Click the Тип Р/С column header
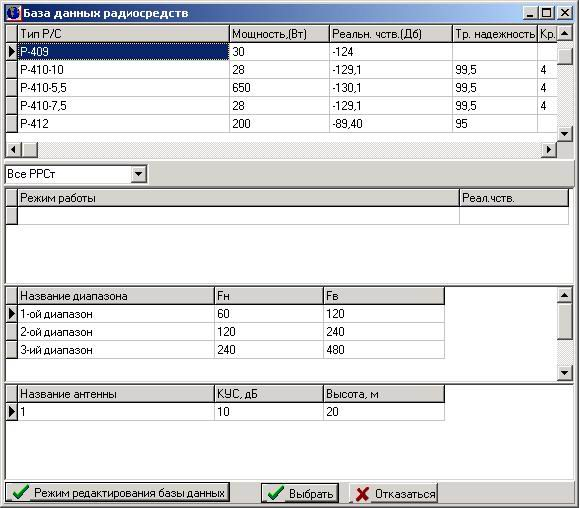This screenshot has width=580, height=508. 123,34
